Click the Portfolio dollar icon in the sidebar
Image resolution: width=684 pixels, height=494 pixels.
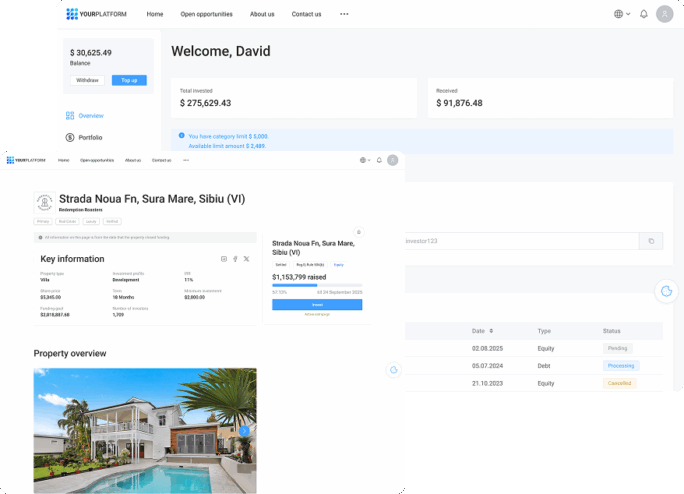coord(70,137)
